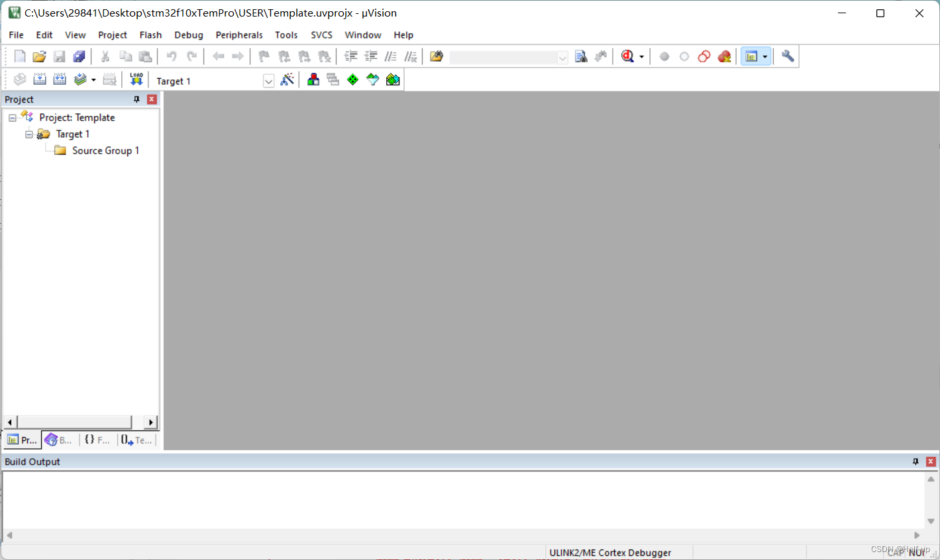Open the Flash menu
The height and width of the screenshot is (560, 940).
150,35
